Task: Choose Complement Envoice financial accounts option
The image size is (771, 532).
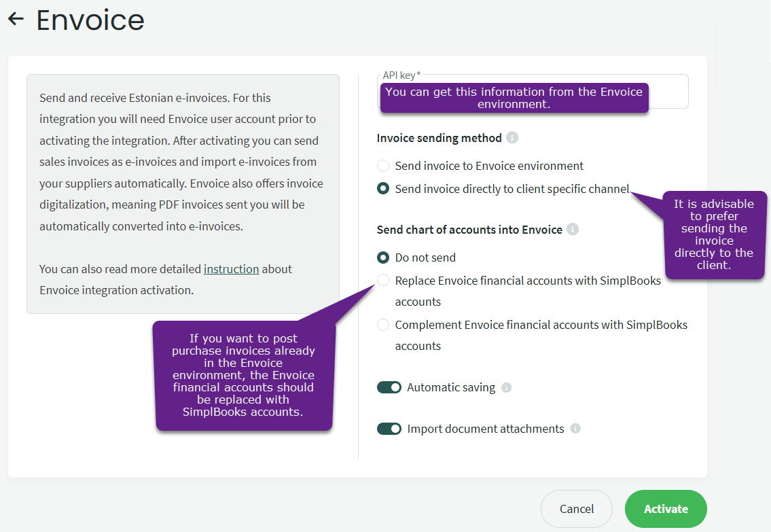Action: 384,325
